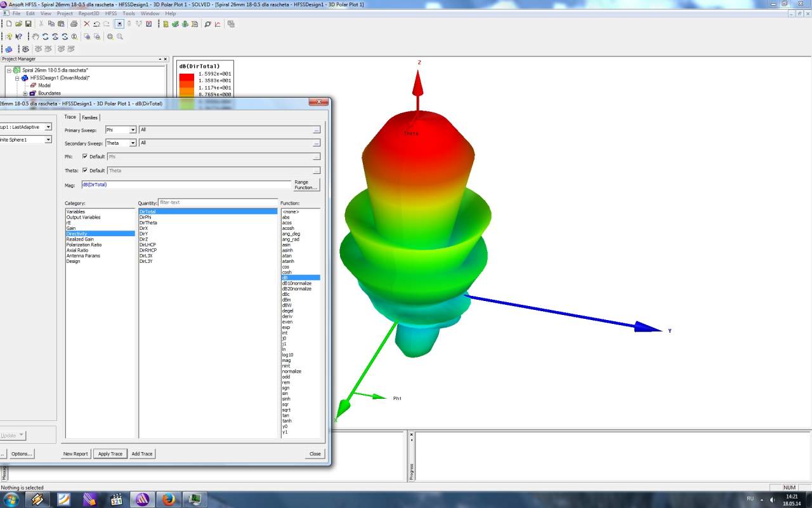Switch to the Families tab
This screenshot has height=508, width=812.
(90, 117)
